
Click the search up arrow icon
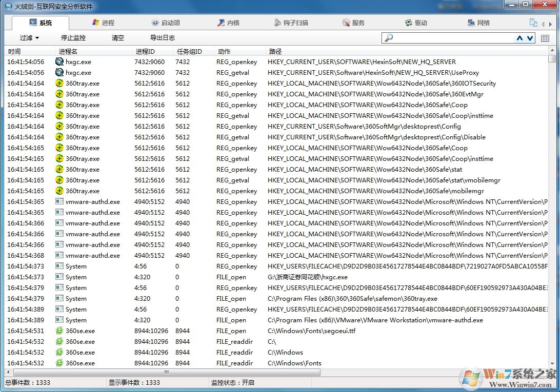[x=519, y=38]
